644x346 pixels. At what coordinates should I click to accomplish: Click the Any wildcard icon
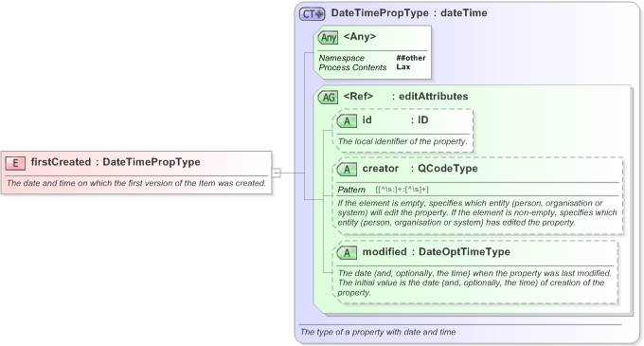pos(328,37)
